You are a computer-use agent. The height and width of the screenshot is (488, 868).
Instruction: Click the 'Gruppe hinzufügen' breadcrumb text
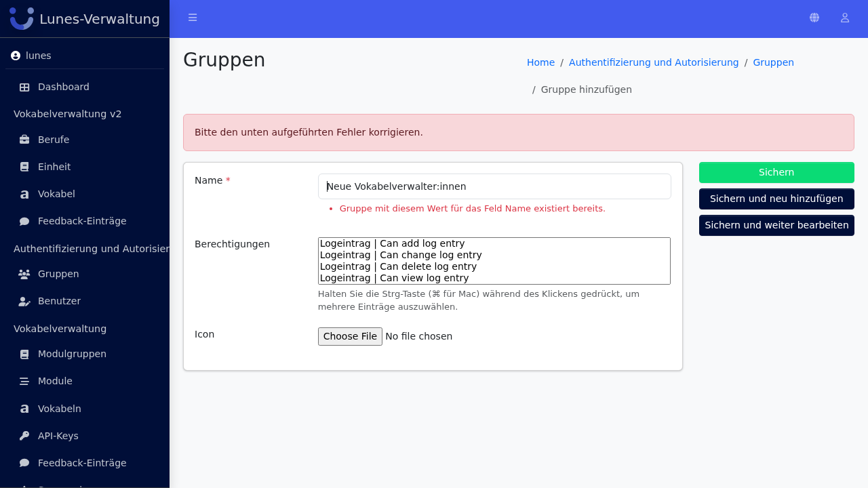(587, 89)
